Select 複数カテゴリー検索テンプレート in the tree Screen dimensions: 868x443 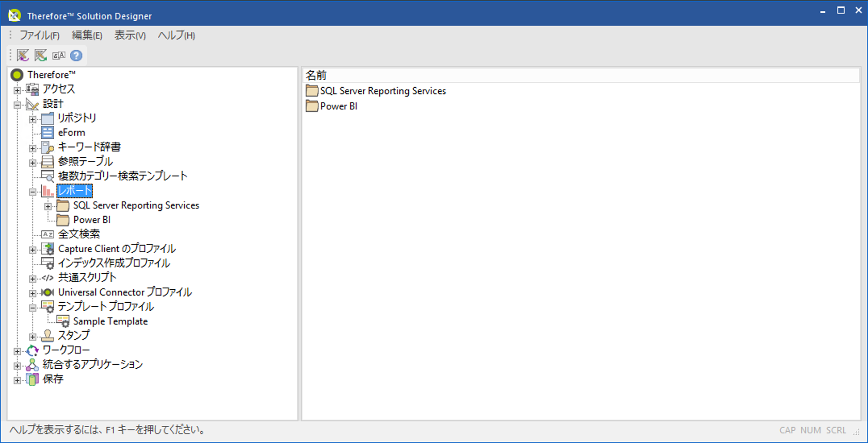[122, 176]
